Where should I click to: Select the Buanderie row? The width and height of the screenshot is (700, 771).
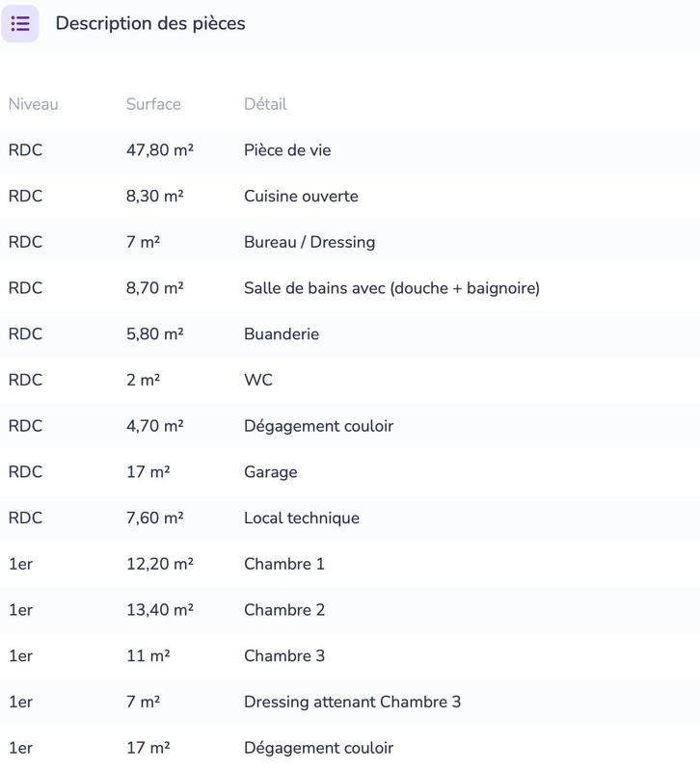coord(282,334)
